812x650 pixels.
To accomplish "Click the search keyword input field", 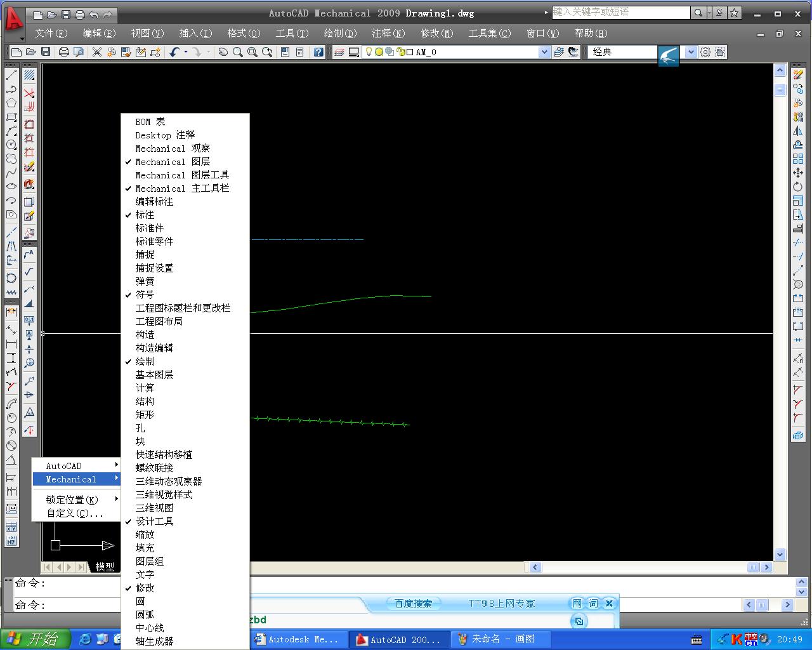I will (x=620, y=13).
